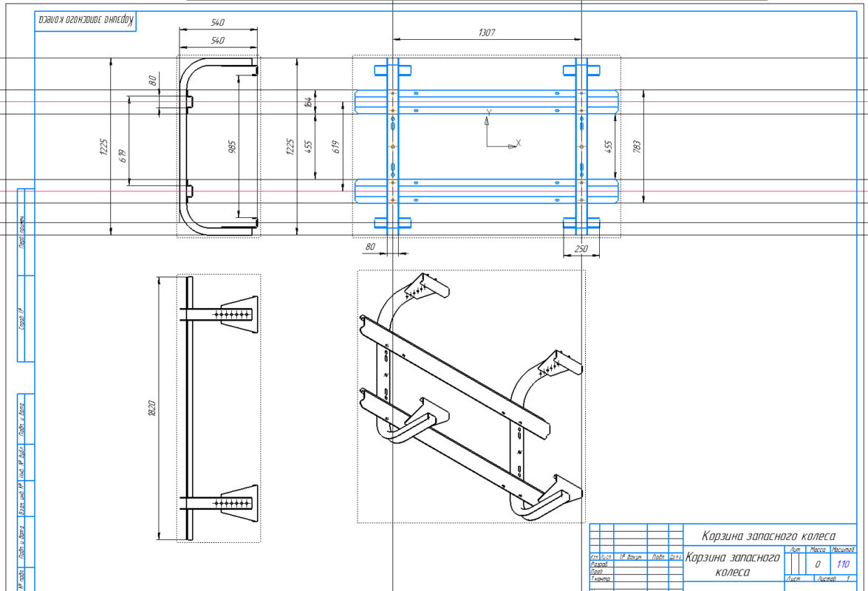The height and width of the screenshot is (591, 868).
Task: Click the № докум column header
Action: coord(631,557)
